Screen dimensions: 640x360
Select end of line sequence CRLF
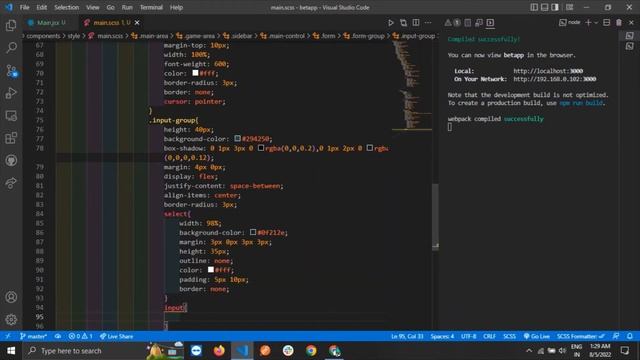[489, 336]
